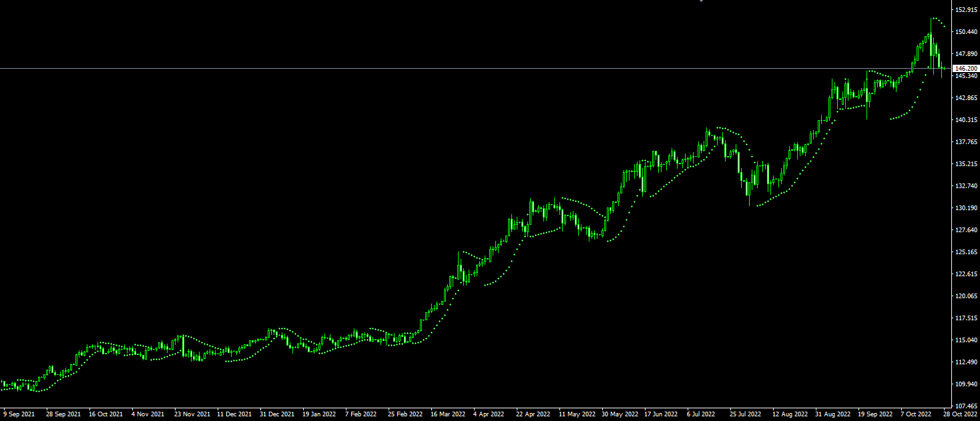The width and height of the screenshot is (980, 421).
Task: Click the 28 Oct 2022 date label
Action: click(961, 414)
